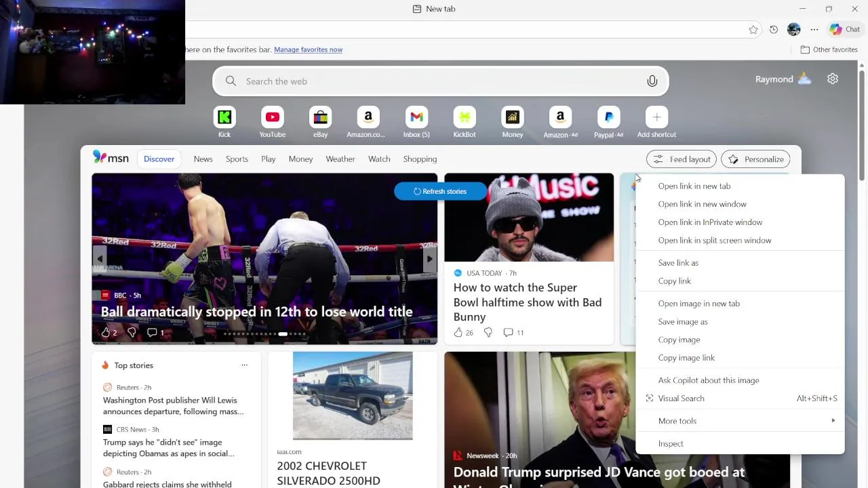Open Other favorites folder
Screen dimensions: 868x488
click(x=829, y=49)
